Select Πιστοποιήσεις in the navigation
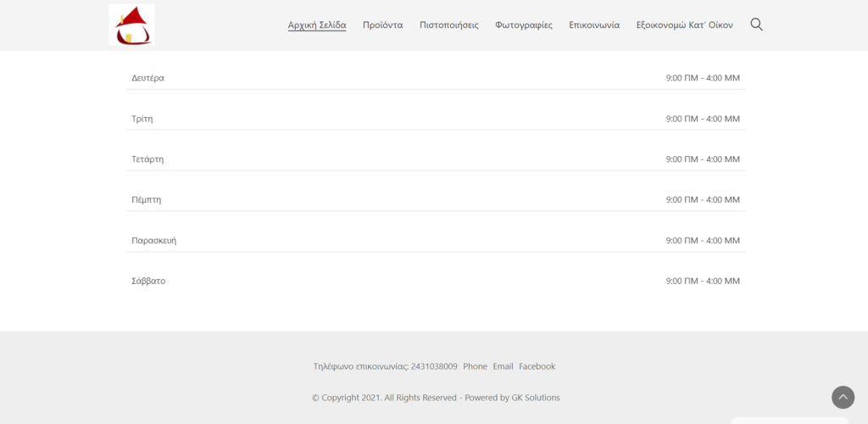This screenshot has height=424, width=868. pos(448,25)
